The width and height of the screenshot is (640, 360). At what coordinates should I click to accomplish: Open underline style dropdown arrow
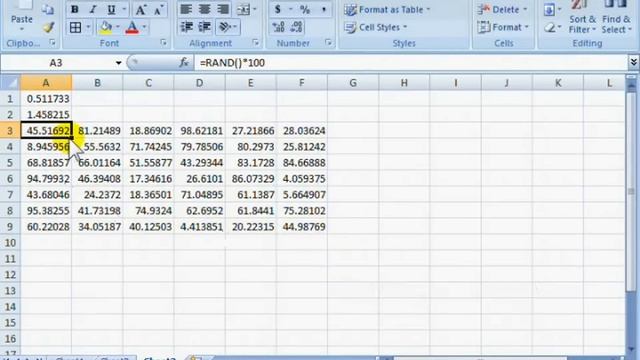124,9
